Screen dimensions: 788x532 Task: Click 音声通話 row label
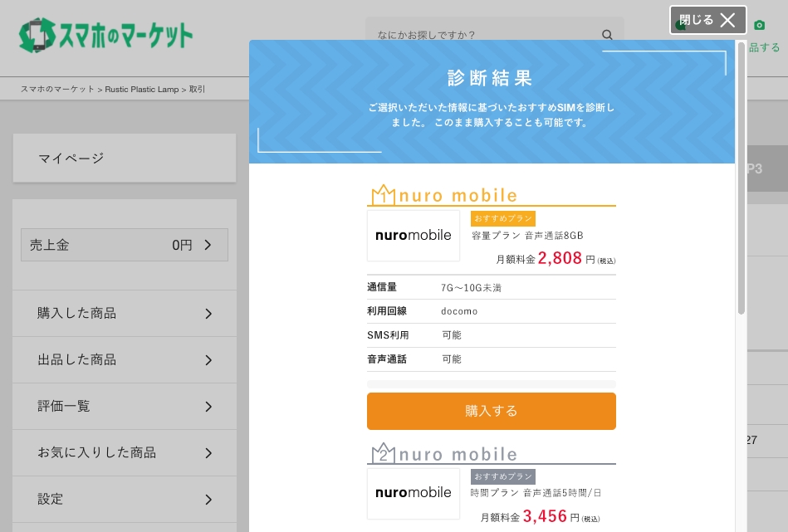[386, 359]
